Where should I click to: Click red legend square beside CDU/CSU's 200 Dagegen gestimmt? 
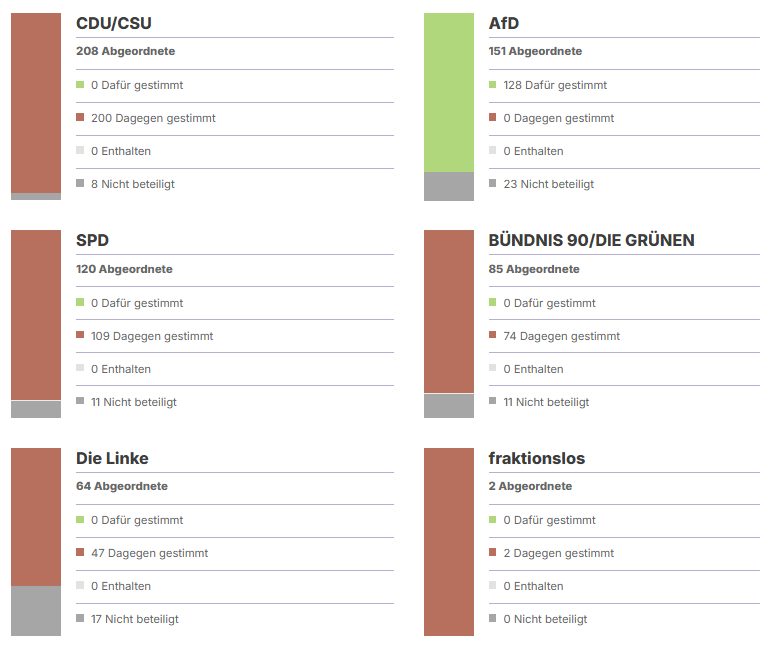(80, 118)
